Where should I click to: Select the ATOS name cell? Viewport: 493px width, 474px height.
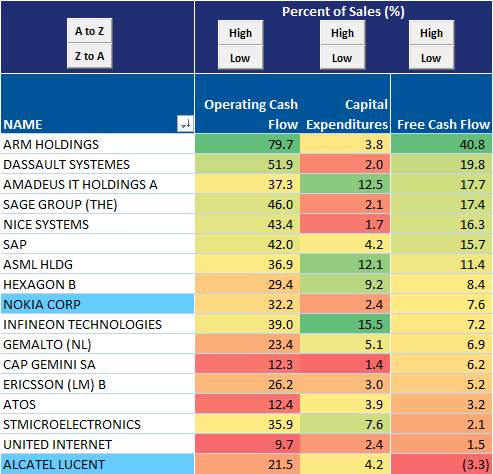pos(97,404)
